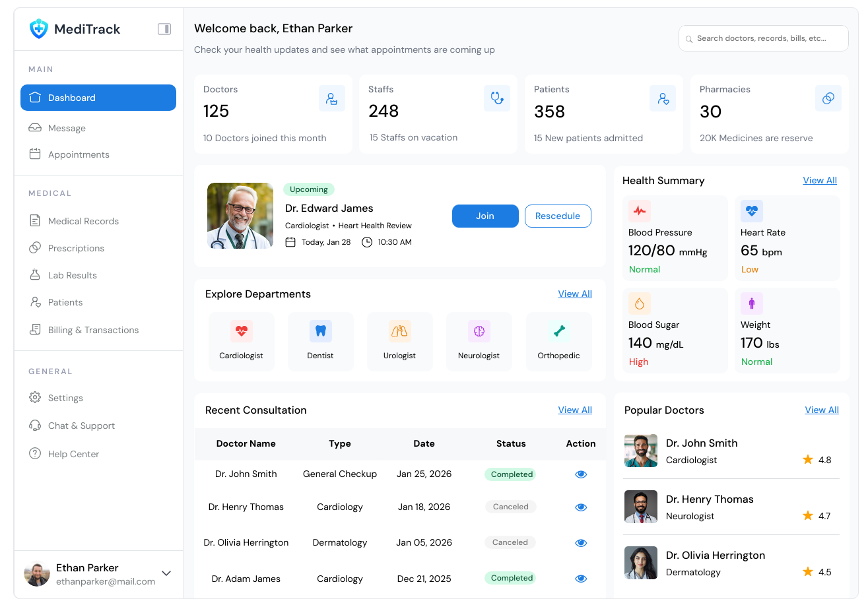Open Dr. Henry Thomas doctor photo

point(641,507)
